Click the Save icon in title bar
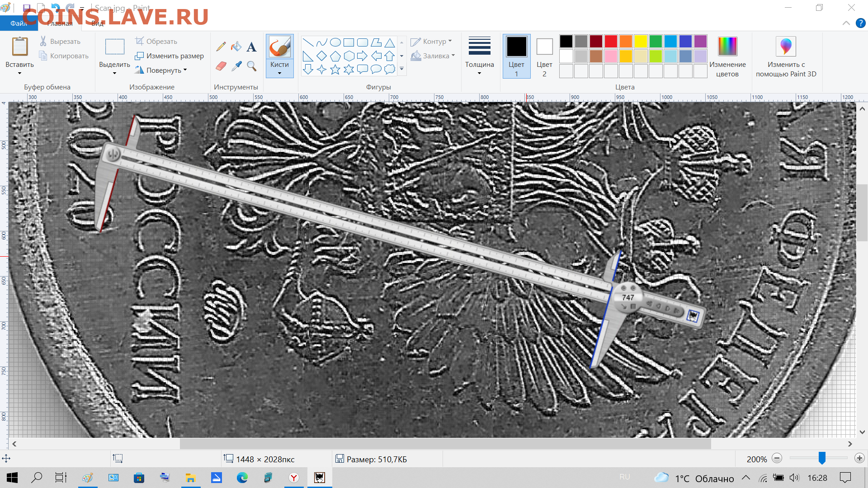The width and height of the screenshot is (868, 488). [x=27, y=8]
